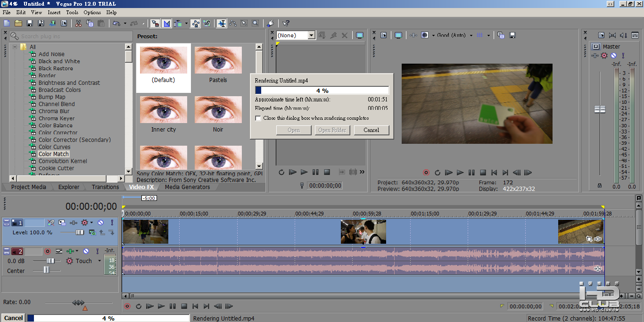The image size is (644, 322).
Task: Open the (None) dropdown in Trimmer
Action: coord(311,35)
